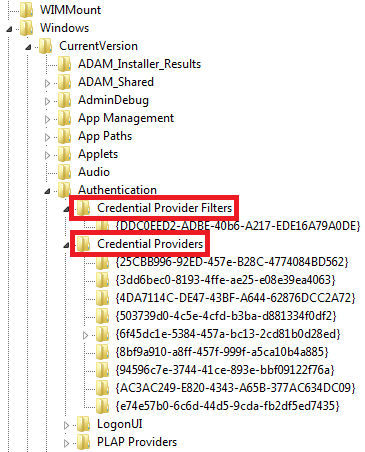365x452 pixels.
Task: Collapse the Windows key
Action: pyautogui.click(x=9, y=29)
